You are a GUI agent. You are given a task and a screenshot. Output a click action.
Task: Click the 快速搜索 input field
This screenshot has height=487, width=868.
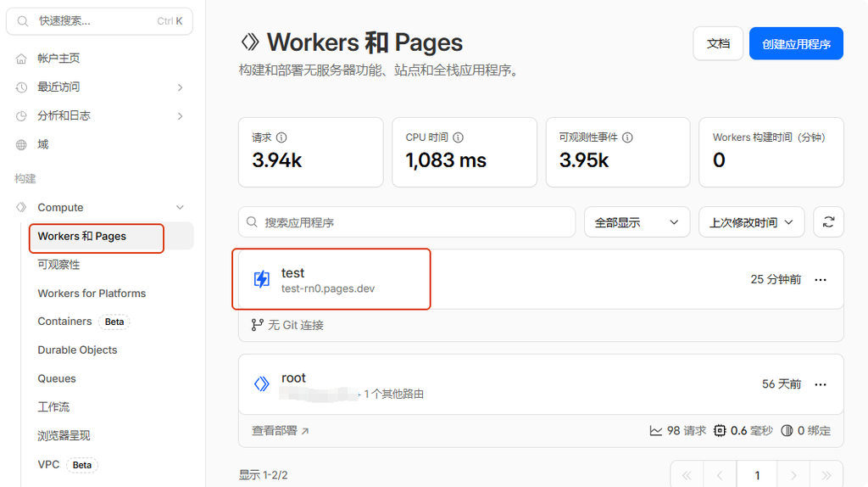[x=100, y=21]
